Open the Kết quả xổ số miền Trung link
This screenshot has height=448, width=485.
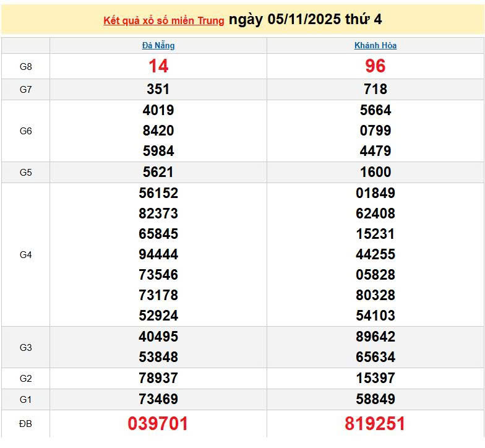click(163, 21)
